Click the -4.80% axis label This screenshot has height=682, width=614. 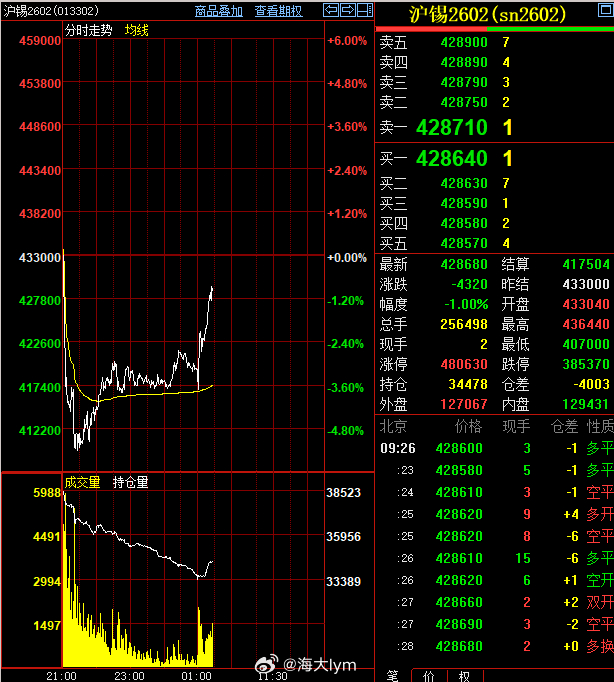[x=345, y=431]
